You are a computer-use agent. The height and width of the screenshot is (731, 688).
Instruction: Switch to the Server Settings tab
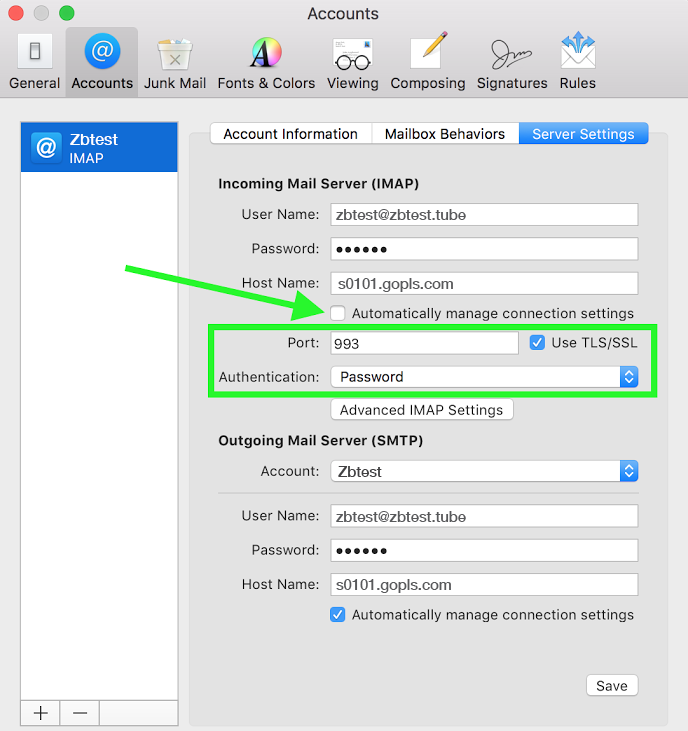(583, 134)
